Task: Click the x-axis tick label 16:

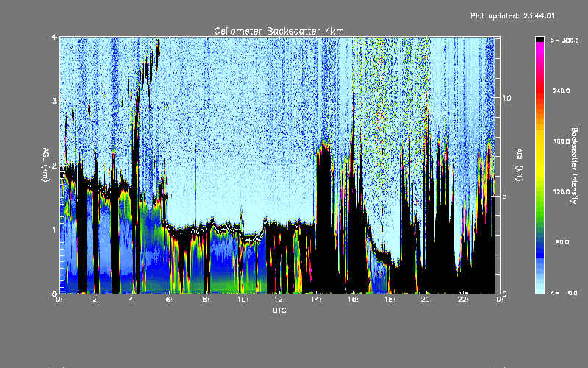Action: coord(353,300)
